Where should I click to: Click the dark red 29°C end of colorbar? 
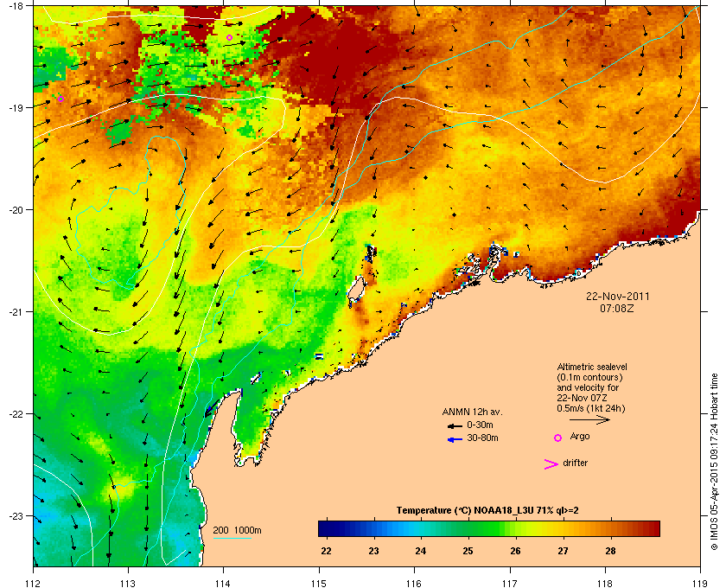(655, 528)
